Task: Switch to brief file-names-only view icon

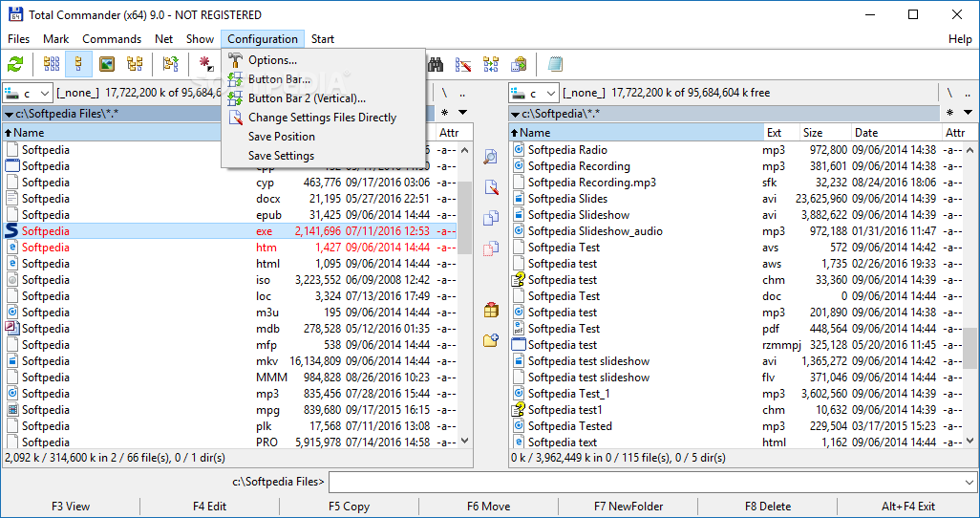Action: (x=52, y=64)
